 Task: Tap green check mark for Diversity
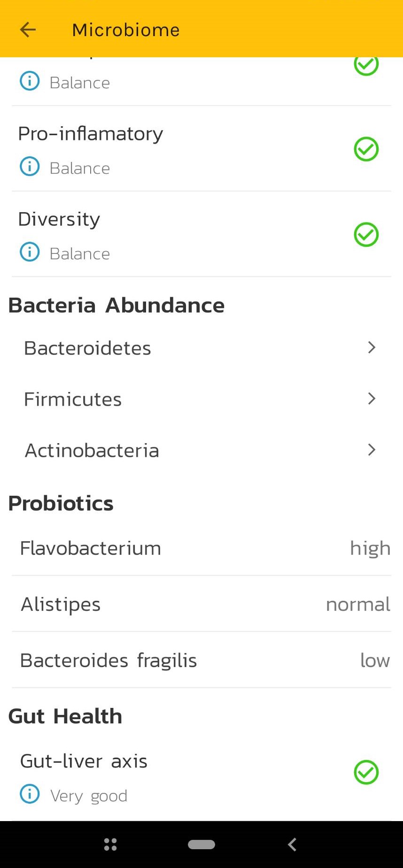coord(366,235)
